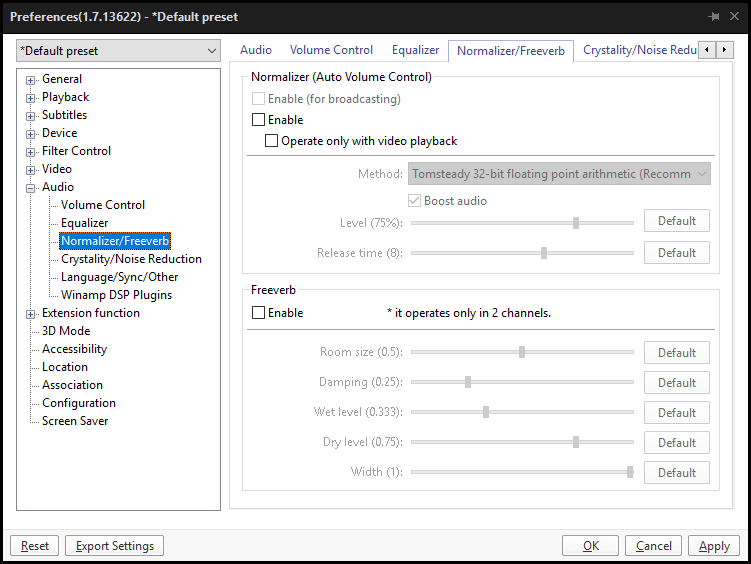Reset Wet level to Default
The width and height of the screenshot is (751, 564).
coord(677,413)
